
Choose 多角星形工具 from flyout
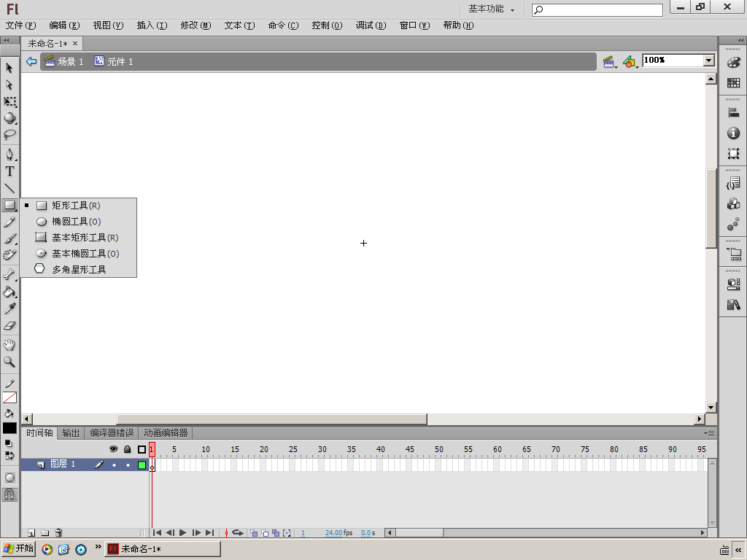[x=78, y=270]
